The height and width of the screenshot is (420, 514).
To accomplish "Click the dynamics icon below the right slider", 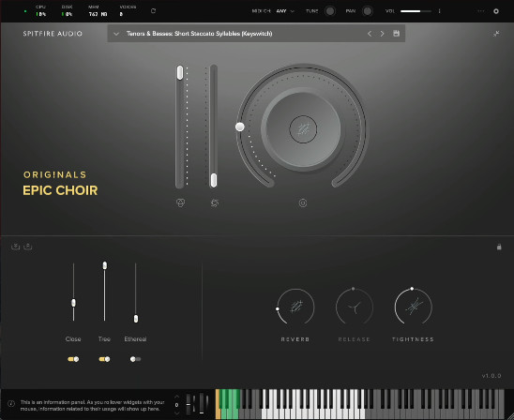I will (x=215, y=203).
